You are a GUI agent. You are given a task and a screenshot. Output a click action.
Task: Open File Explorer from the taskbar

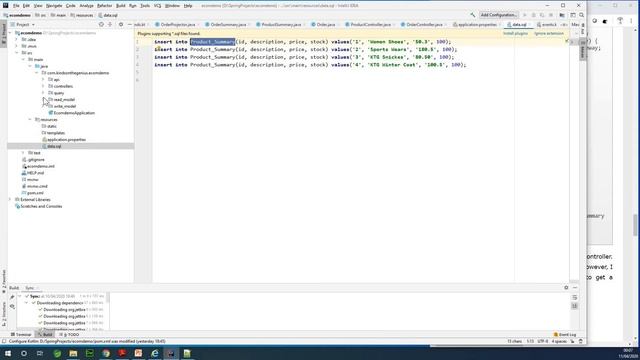click(73, 353)
